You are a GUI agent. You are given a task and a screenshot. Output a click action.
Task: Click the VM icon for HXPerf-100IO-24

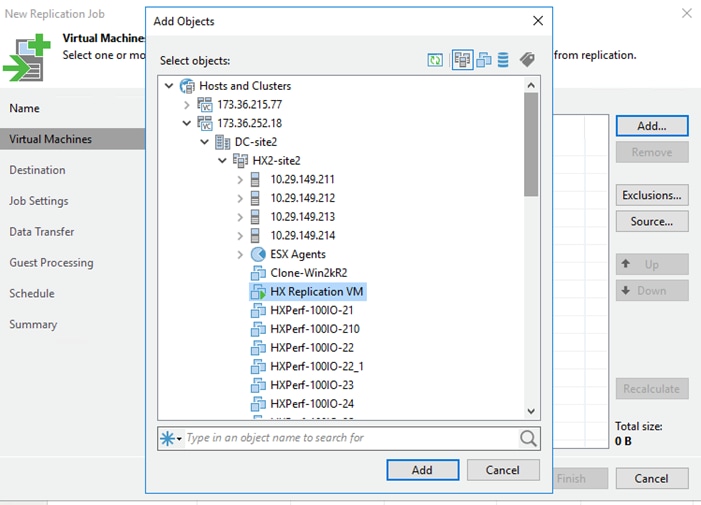[258, 404]
